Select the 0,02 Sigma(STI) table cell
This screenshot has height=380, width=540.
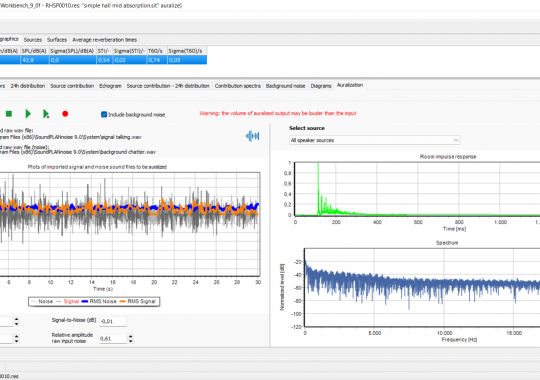pos(129,60)
